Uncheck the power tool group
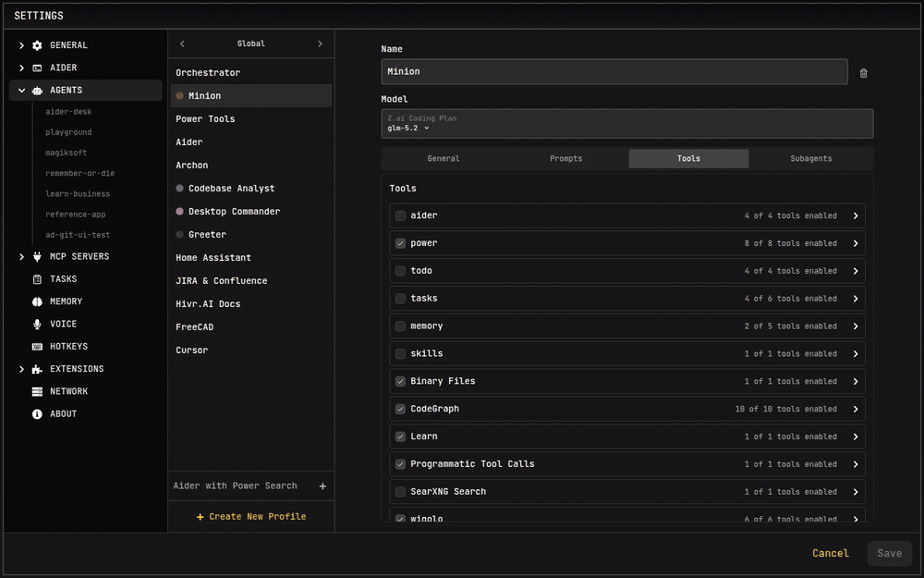 coord(400,243)
